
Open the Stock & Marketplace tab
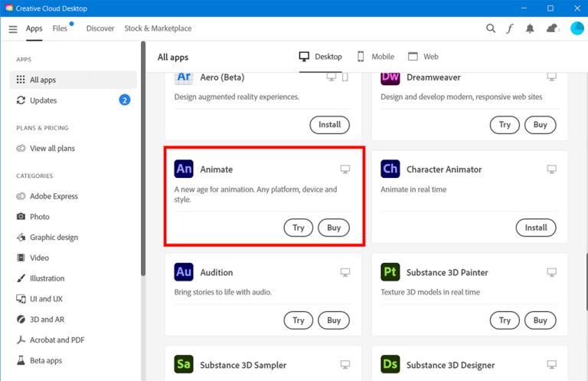[x=158, y=28]
